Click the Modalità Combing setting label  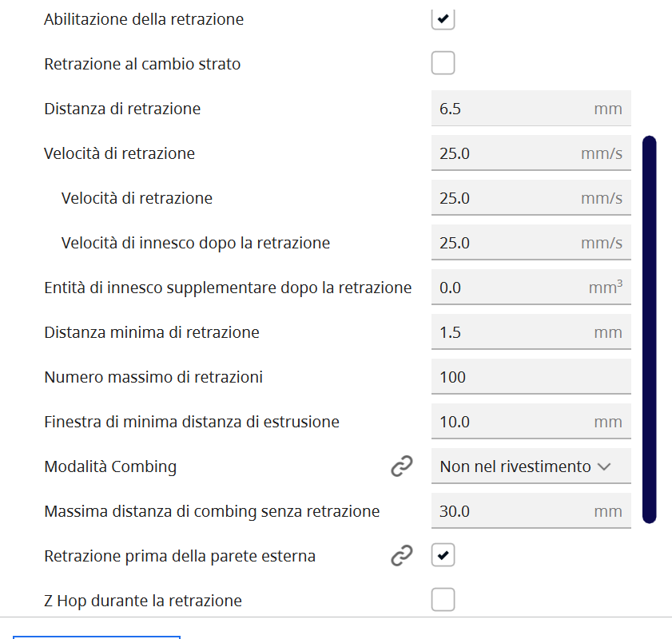(110, 467)
